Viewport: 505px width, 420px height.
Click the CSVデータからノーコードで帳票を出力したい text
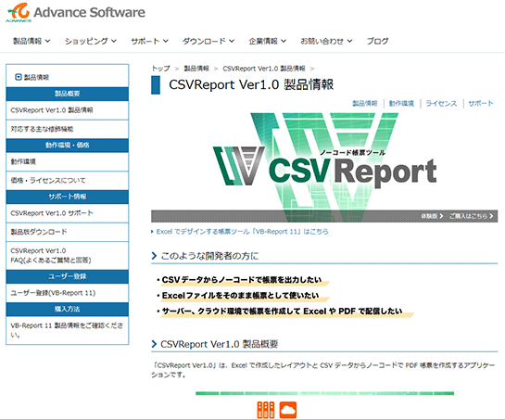242,279
